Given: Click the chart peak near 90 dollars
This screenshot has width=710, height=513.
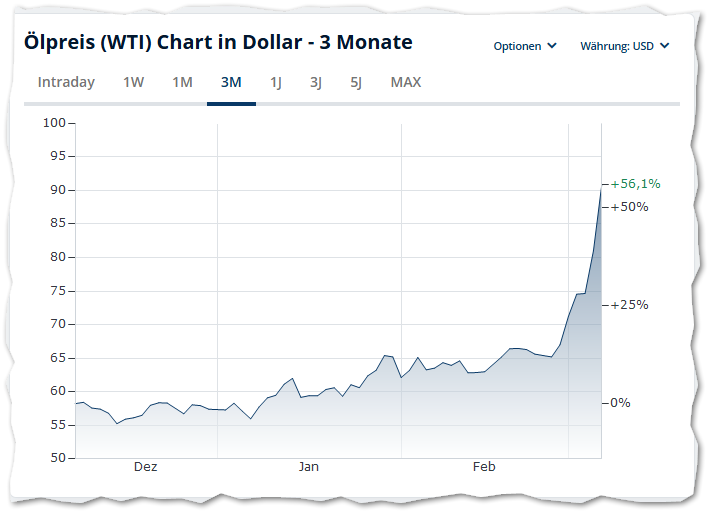Looking at the screenshot, I should click(601, 189).
